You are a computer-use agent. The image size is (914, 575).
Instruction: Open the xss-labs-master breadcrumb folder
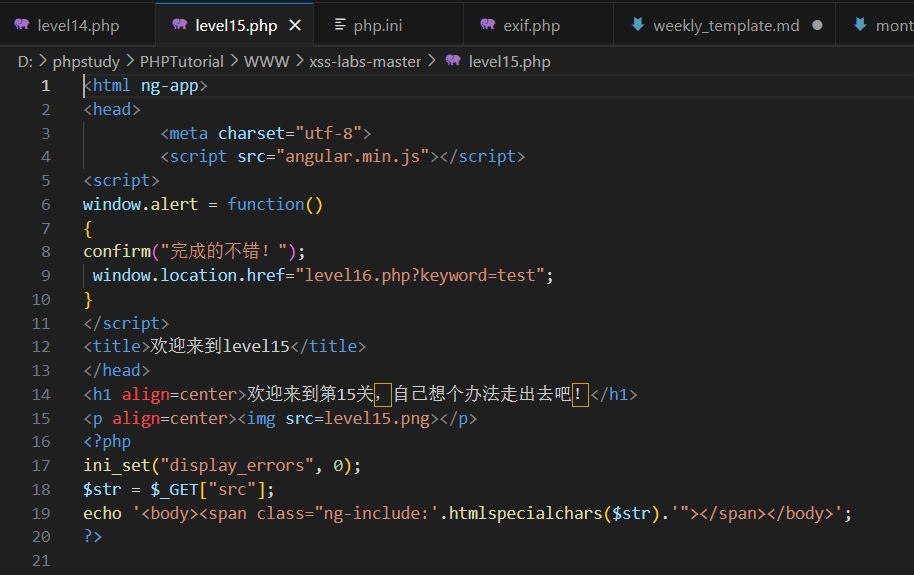coord(365,61)
